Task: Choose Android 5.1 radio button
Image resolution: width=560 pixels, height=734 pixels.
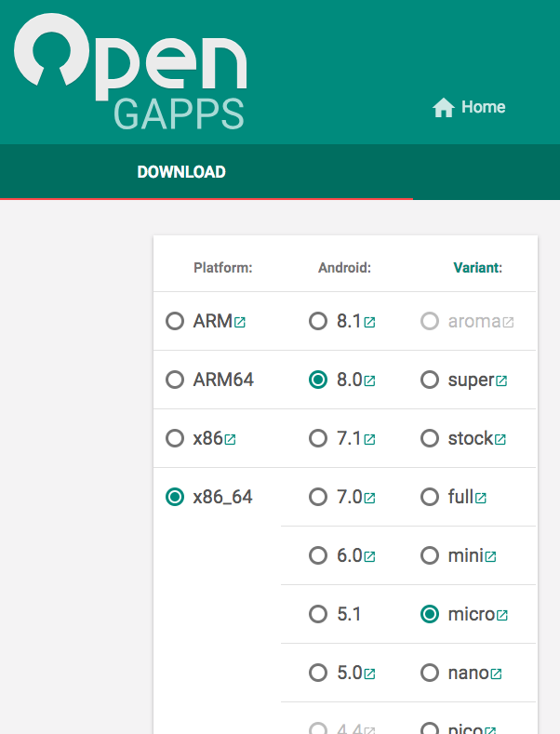Action: click(x=318, y=614)
